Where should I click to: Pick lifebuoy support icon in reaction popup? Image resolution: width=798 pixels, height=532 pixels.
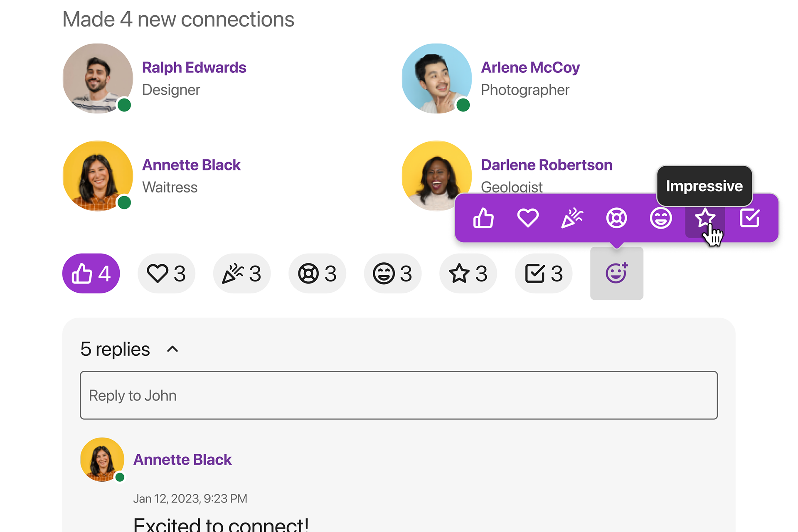click(616, 218)
